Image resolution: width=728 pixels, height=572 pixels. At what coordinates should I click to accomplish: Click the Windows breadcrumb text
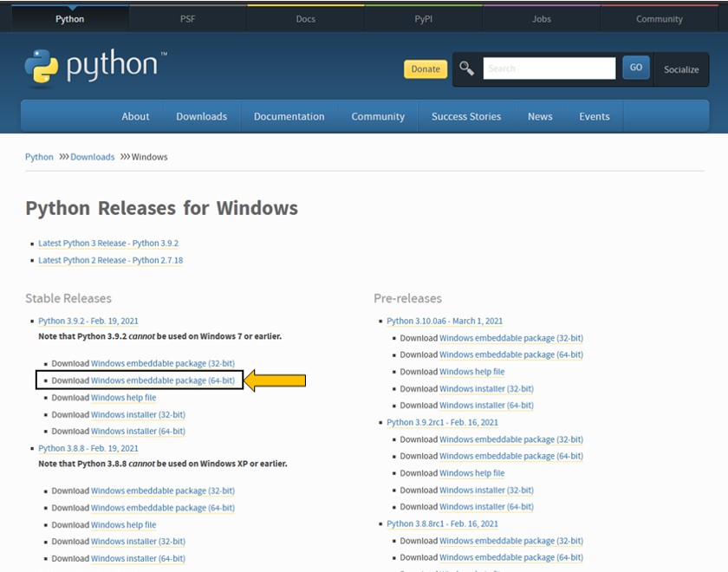pos(149,157)
